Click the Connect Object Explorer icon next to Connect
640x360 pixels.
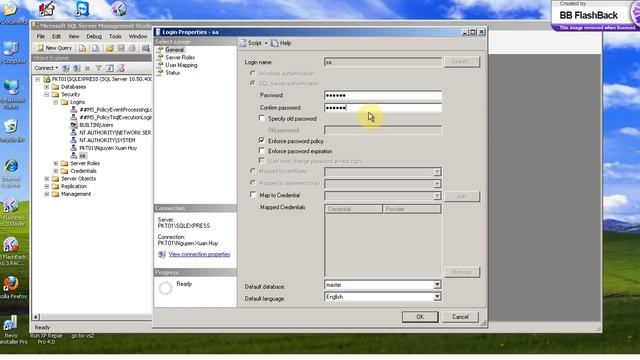coord(66,68)
